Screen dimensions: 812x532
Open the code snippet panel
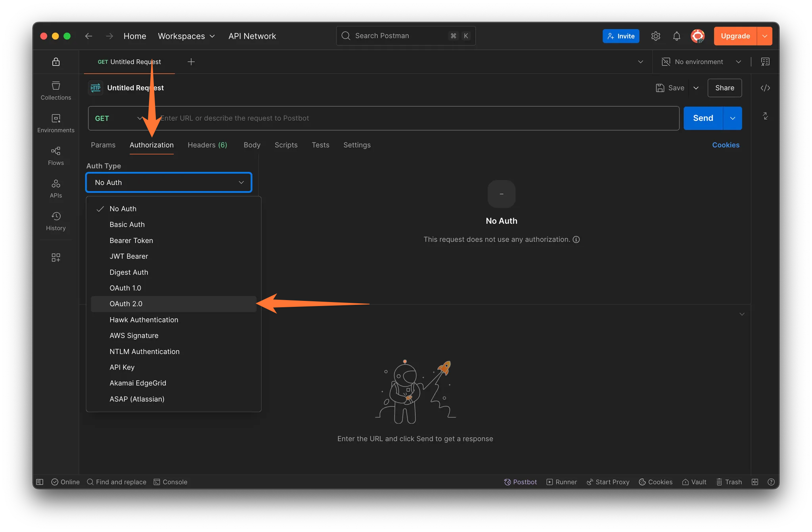click(765, 88)
